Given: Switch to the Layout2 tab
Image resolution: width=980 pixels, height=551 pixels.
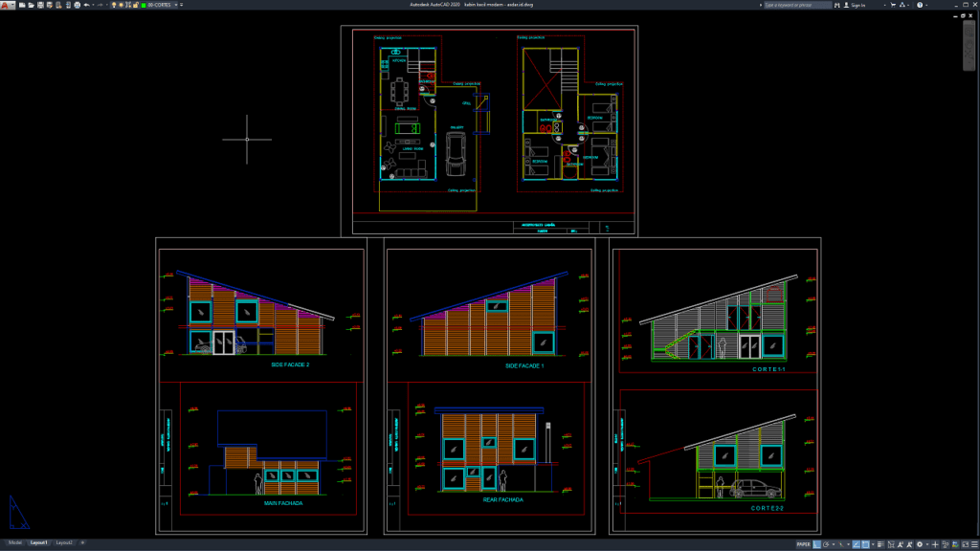Looking at the screenshot, I should pyautogui.click(x=64, y=541).
